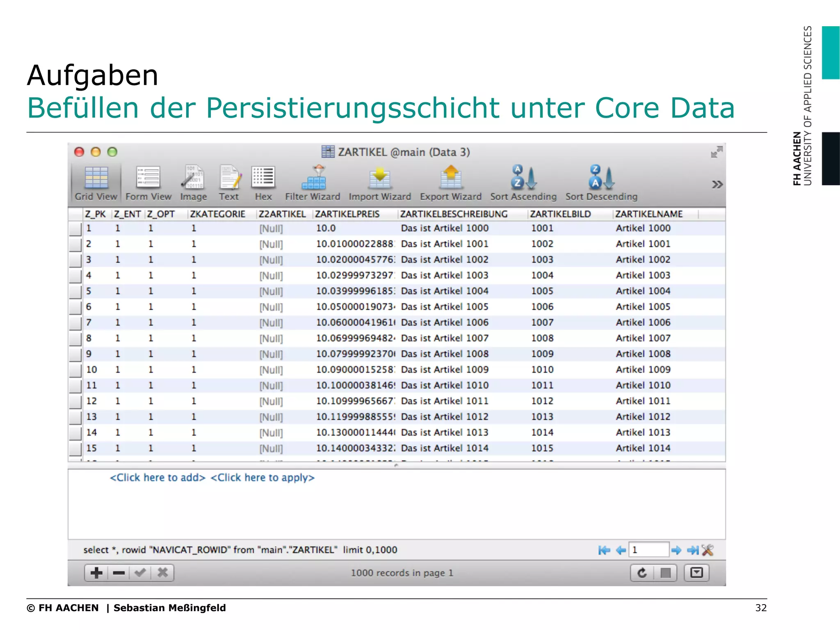
Task: Expand toolbar overflow chevron
Action: [x=717, y=185]
